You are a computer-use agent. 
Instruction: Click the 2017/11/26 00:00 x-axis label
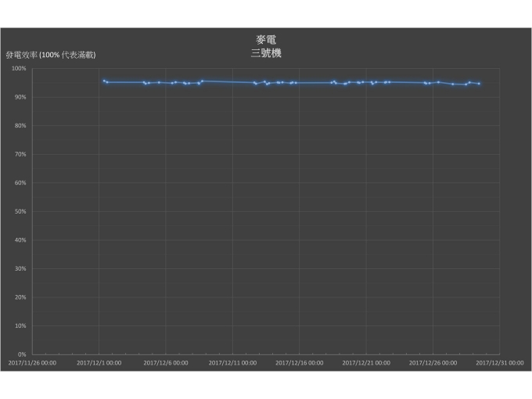[x=32, y=363]
